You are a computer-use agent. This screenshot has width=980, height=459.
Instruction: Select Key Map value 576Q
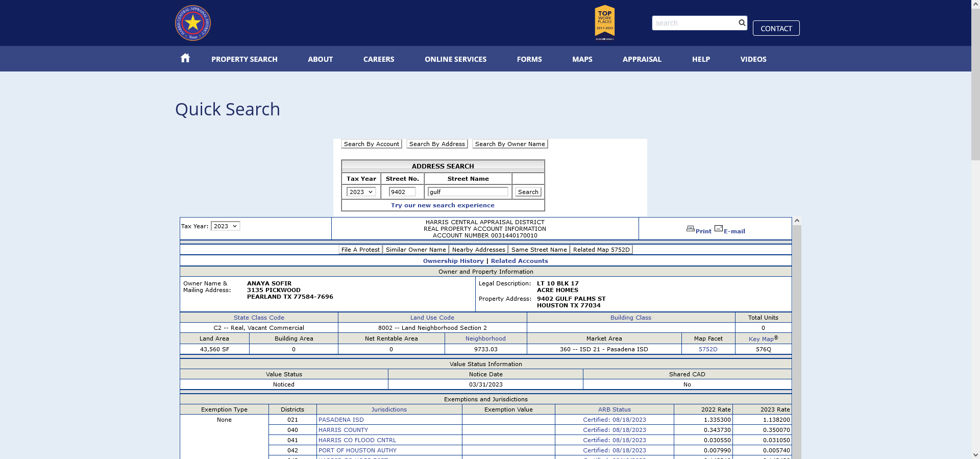pyautogui.click(x=764, y=349)
